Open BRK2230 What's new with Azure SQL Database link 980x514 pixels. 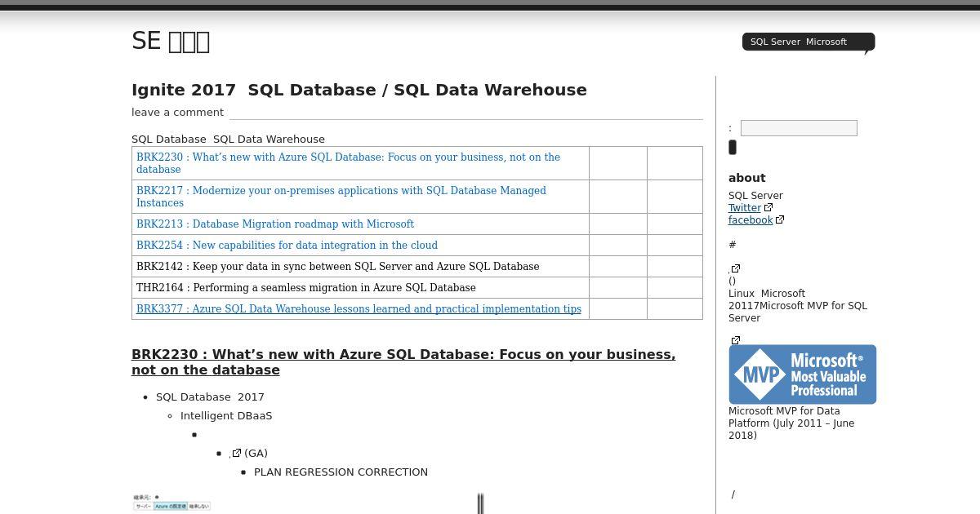(348, 162)
